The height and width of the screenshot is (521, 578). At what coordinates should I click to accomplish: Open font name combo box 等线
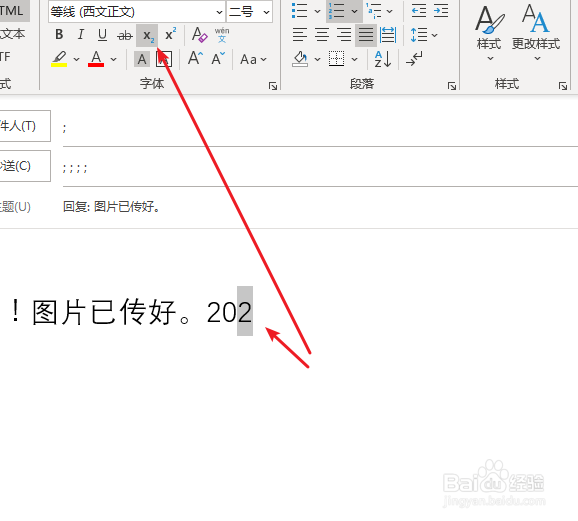click(137, 12)
